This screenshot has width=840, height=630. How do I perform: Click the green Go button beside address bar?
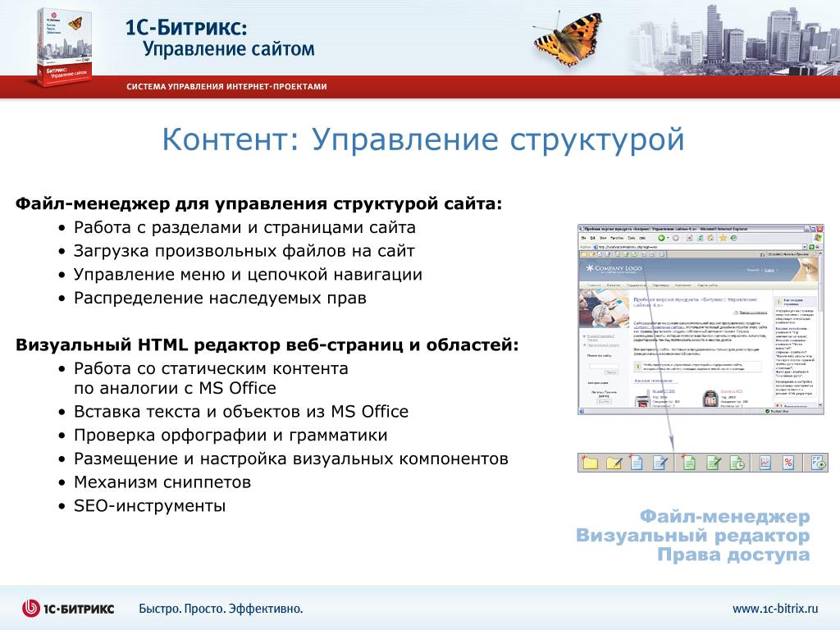pos(813,247)
